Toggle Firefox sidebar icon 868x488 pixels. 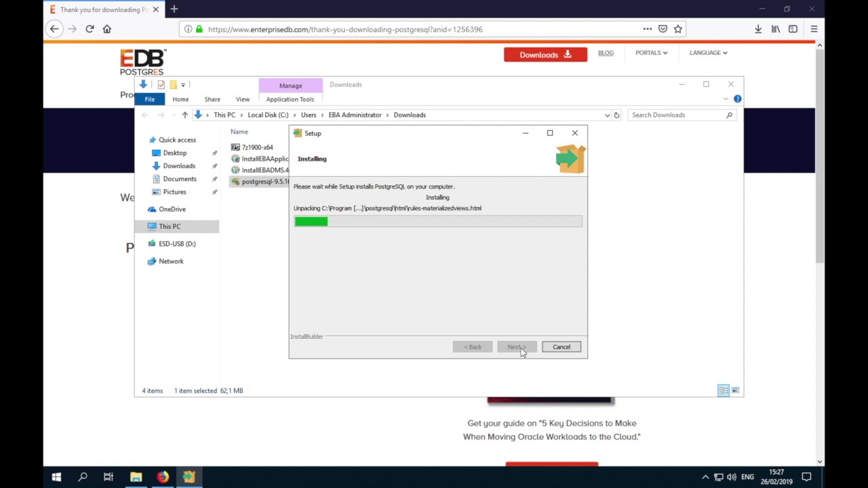(793, 29)
